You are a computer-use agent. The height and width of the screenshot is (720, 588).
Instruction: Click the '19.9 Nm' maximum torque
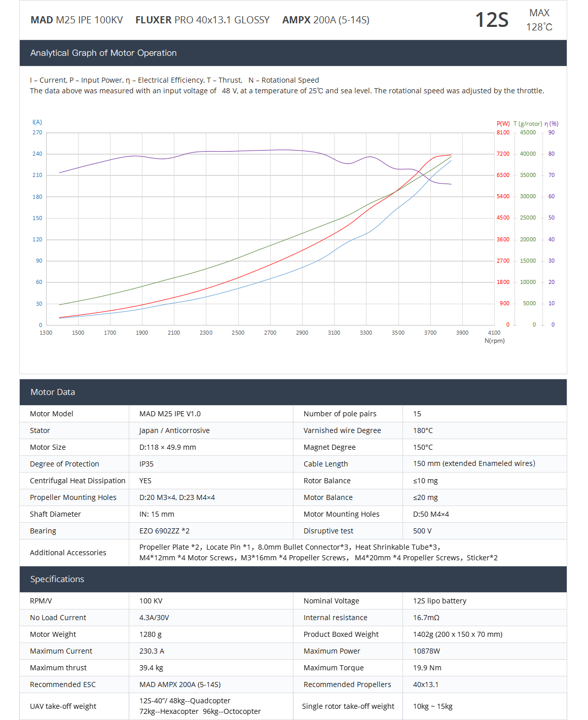click(427, 668)
